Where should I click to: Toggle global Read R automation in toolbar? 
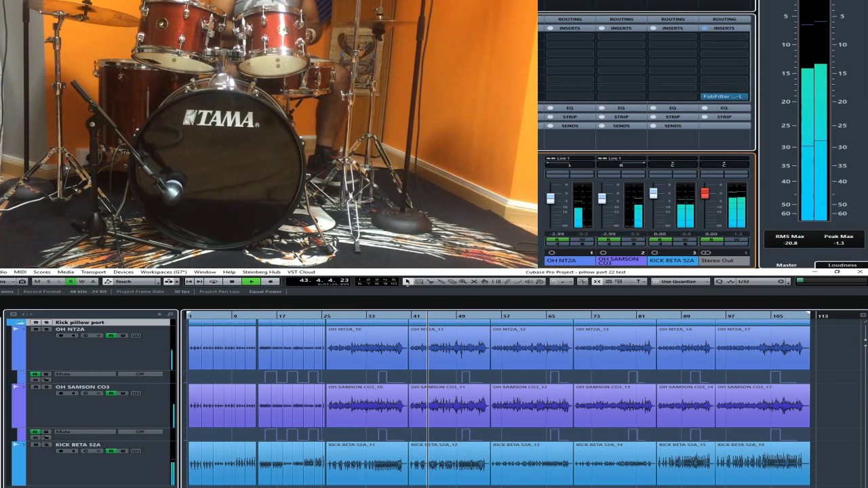pos(71,281)
